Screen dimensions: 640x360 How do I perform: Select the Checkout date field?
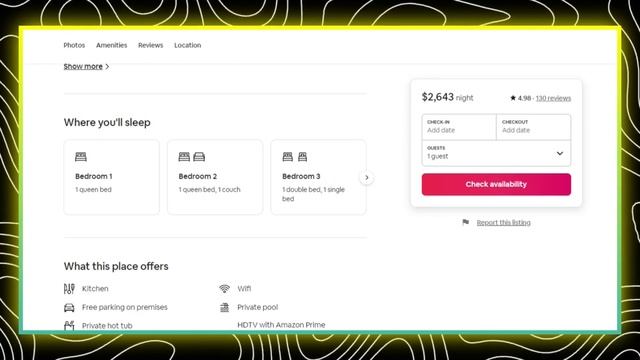[533, 127]
